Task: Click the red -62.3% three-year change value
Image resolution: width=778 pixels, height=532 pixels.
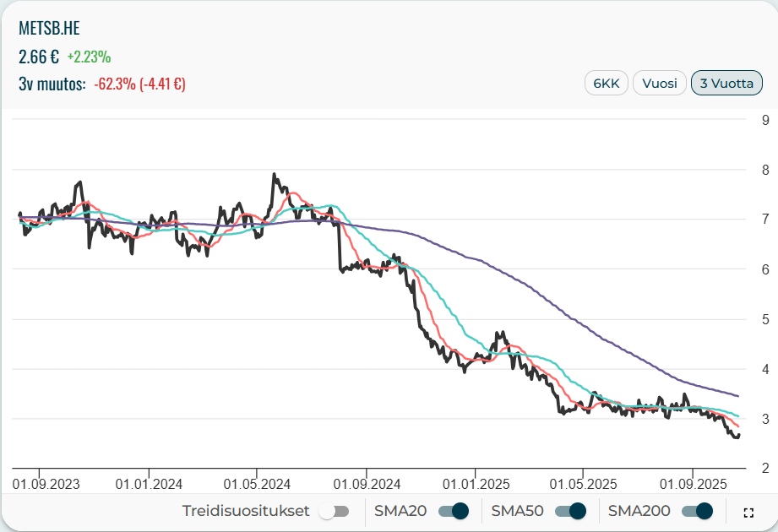Action: [x=139, y=84]
